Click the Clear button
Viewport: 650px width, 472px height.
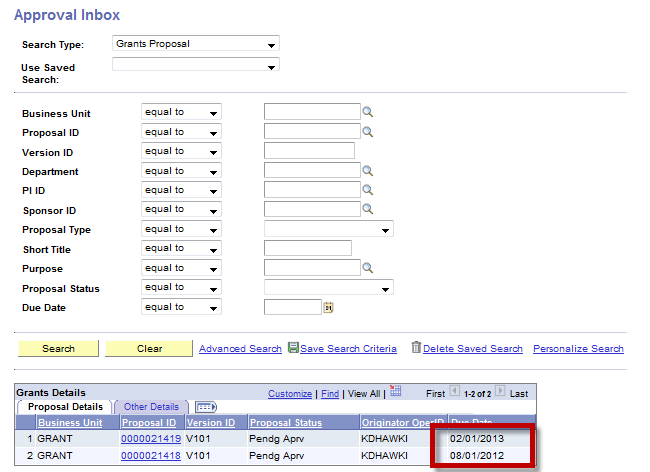149,349
